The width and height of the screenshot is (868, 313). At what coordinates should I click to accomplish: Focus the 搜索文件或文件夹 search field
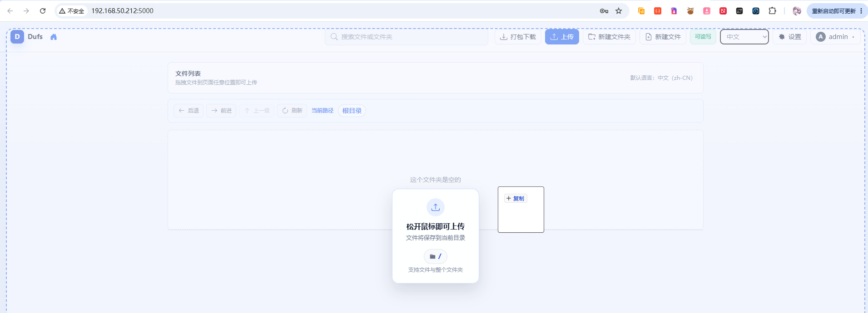point(407,37)
